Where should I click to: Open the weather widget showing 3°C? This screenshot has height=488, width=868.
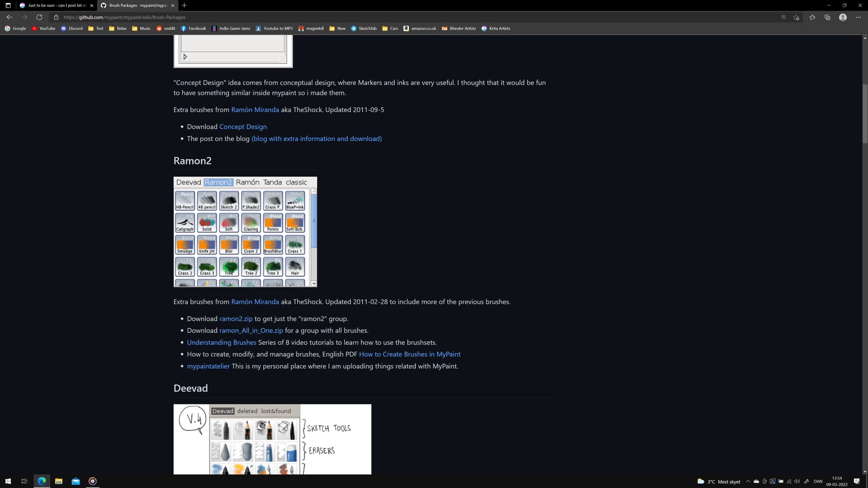(x=719, y=482)
